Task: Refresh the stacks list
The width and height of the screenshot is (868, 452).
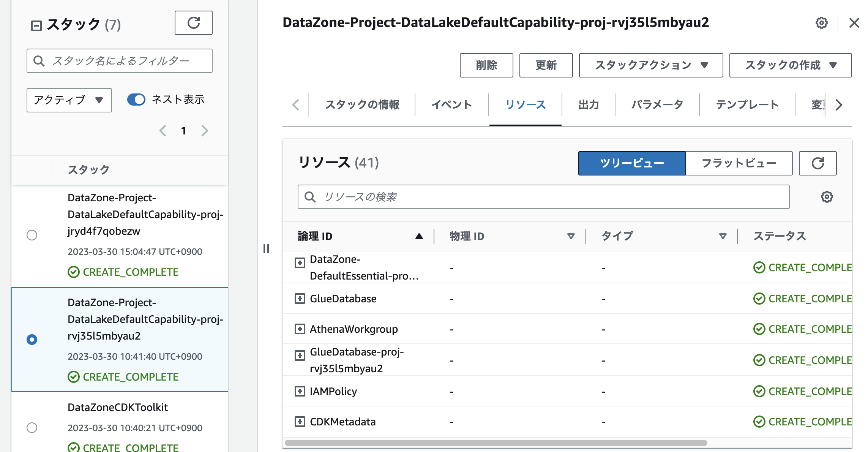Action: [x=193, y=23]
